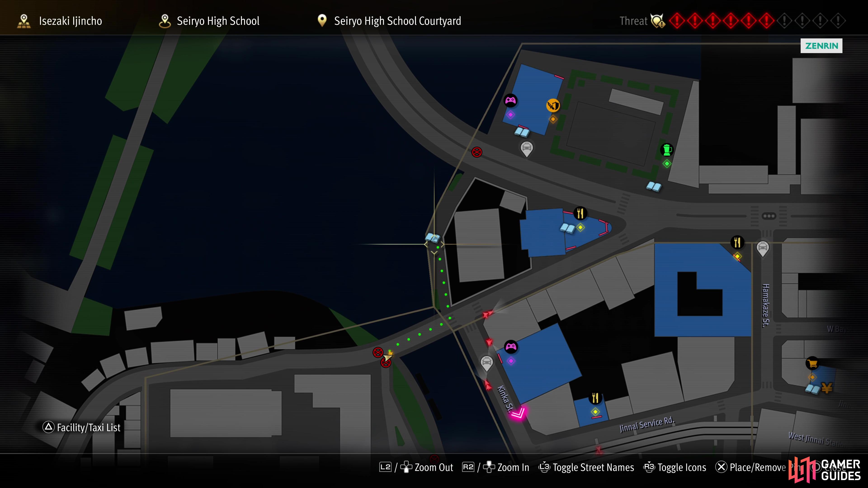Click the Zoom In prompt

click(x=496, y=467)
